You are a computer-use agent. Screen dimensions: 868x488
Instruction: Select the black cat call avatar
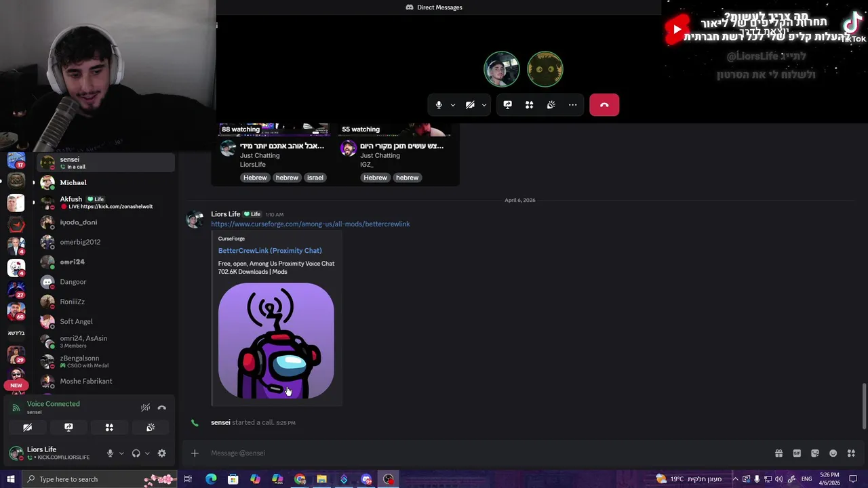545,69
